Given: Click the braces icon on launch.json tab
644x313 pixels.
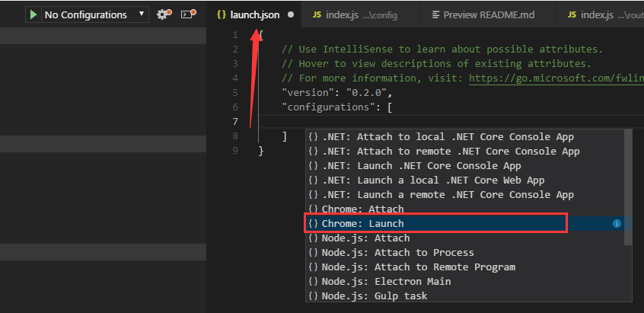Looking at the screenshot, I should click(x=222, y=14).
